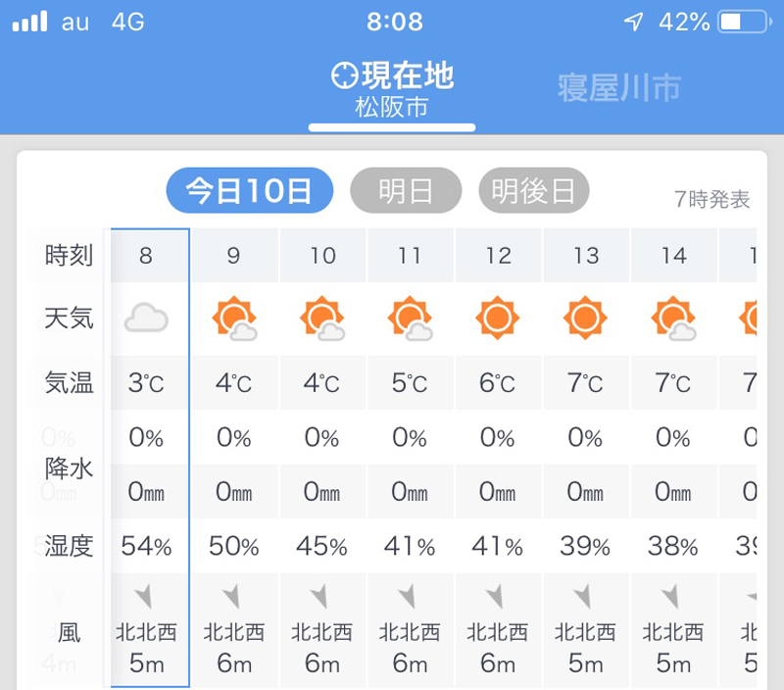This screenshot has height=690, width=784.
Task: Open the 現在地 松阪市 location tab
Action: point(392,90)
